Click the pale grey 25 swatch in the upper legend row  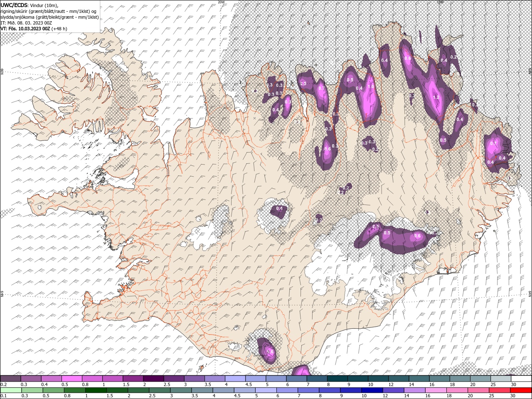(x=501, y=379)
